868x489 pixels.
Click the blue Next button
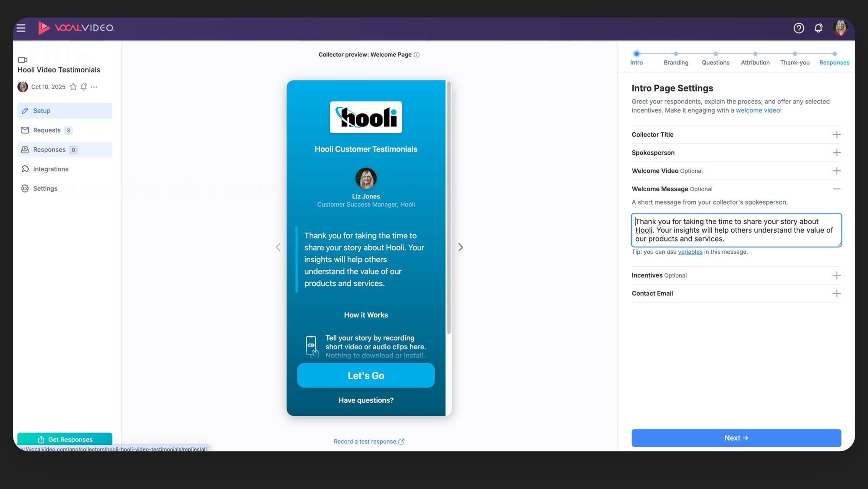(x=736, y=438)
